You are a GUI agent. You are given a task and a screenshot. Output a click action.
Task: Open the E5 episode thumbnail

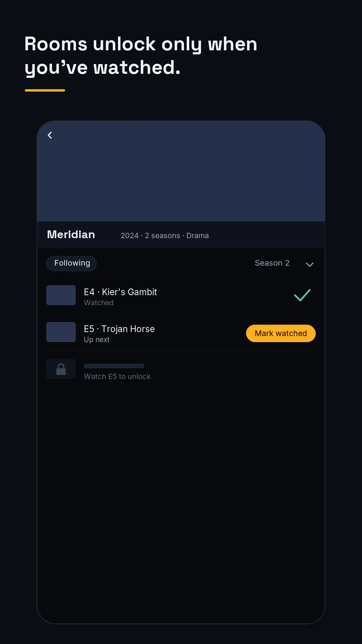pos(61,332)
